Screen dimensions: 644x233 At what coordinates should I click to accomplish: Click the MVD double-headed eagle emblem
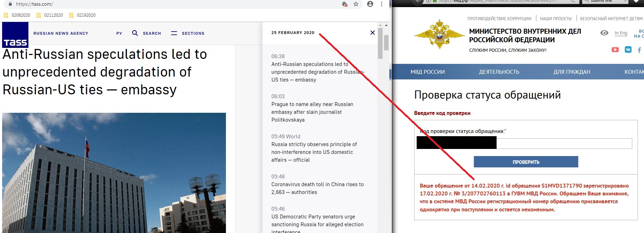[439, 35]
